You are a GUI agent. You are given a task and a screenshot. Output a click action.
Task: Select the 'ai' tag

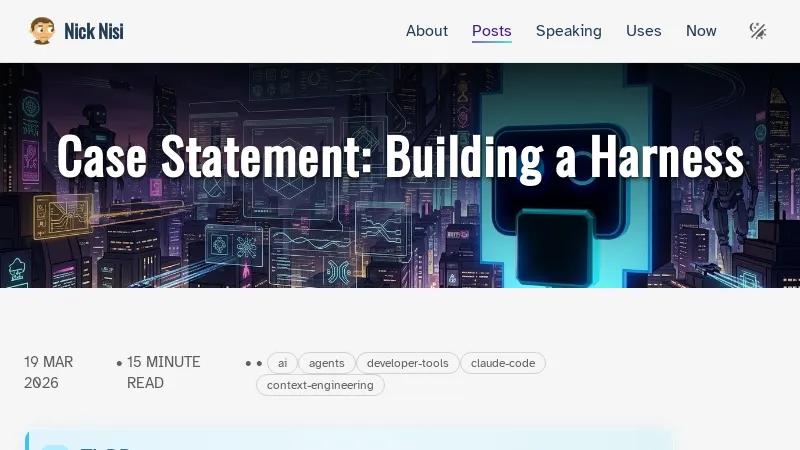(282, 363)
